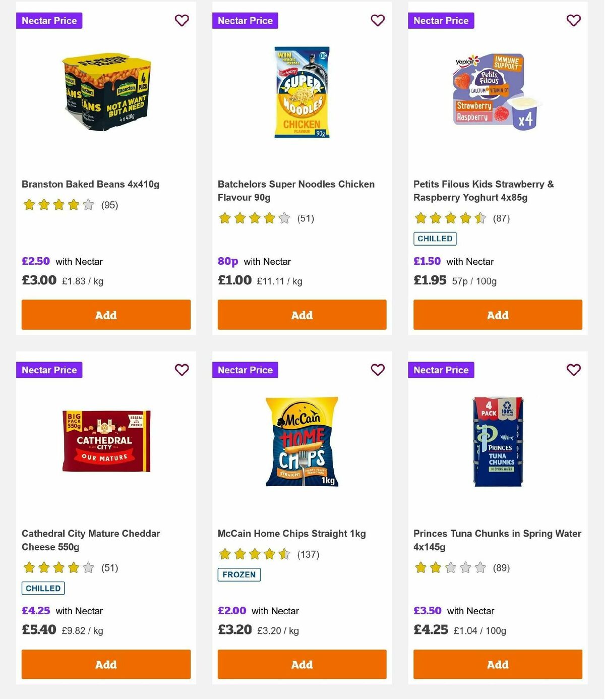Toggle the wishlist heart on Cathedral City cheese
The width and height of the screenshot is (605, 700).
pyautogui.click(x=181, y=370)
